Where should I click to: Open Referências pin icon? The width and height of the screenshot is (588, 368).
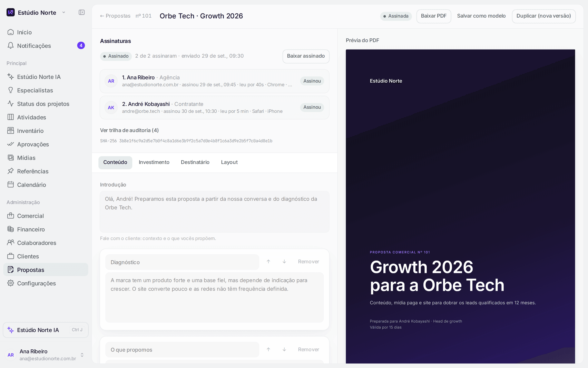(10, 171)
